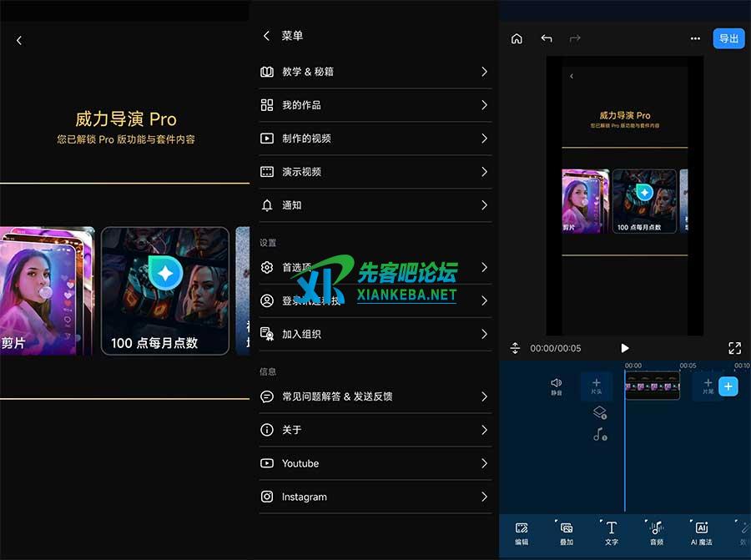Open the 文字 text tool
The width and height of the screenshot is (751, 560).
point(611,532)
